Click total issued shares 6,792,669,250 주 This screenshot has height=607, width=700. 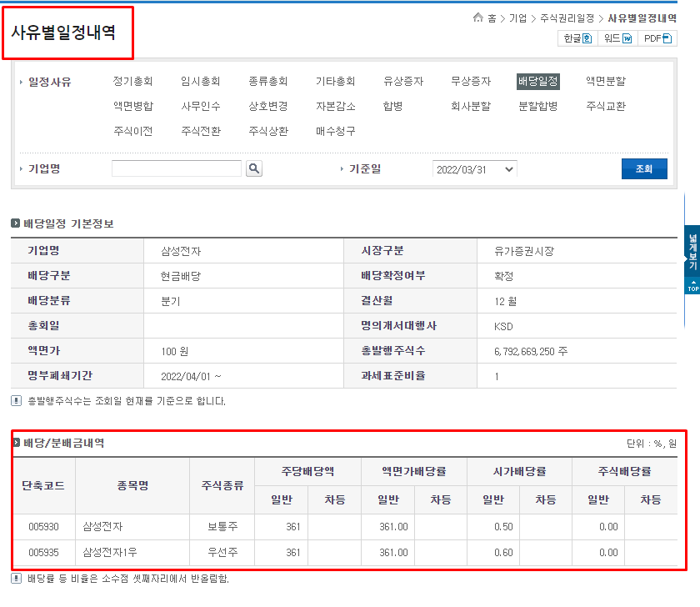[531, 352]
